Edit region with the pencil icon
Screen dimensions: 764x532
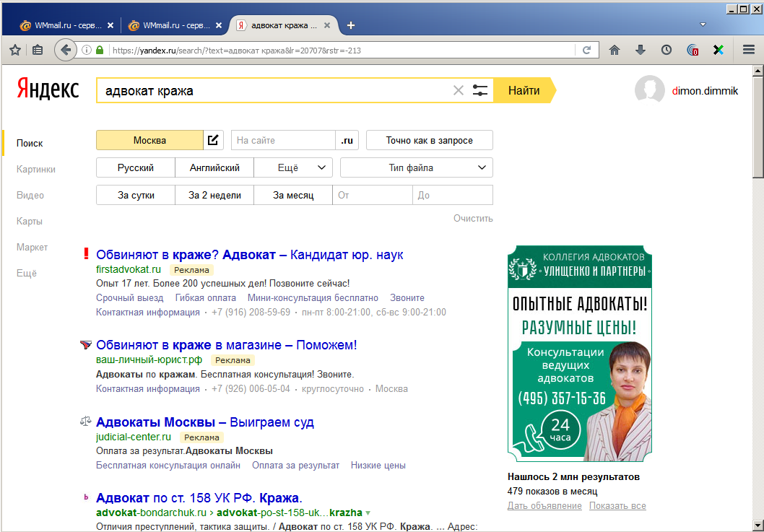213,140
